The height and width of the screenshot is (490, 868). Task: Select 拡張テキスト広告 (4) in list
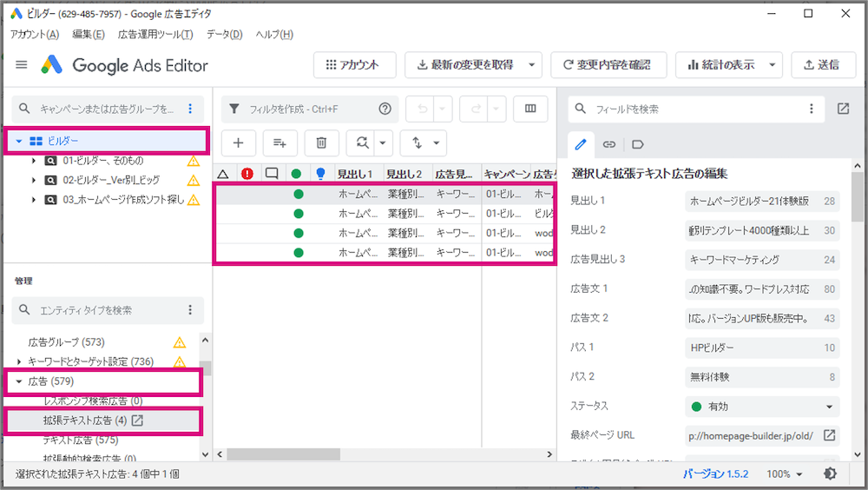tap(85, 420)
